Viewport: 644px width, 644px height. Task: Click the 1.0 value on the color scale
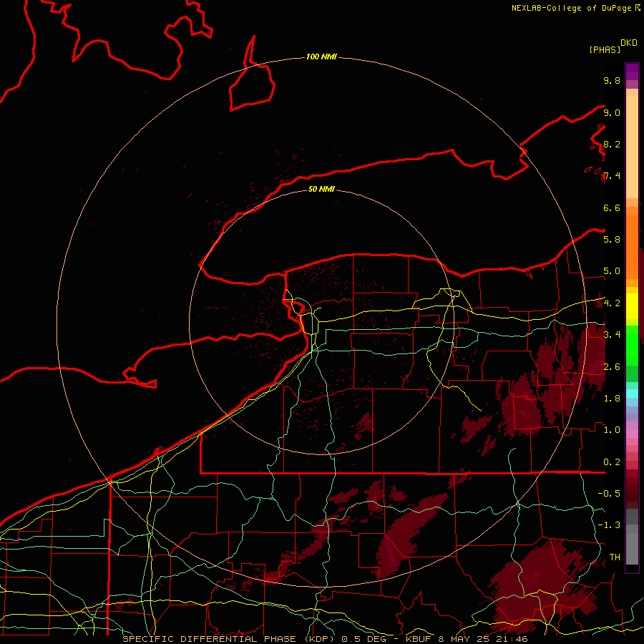click(x=612, y=429)
